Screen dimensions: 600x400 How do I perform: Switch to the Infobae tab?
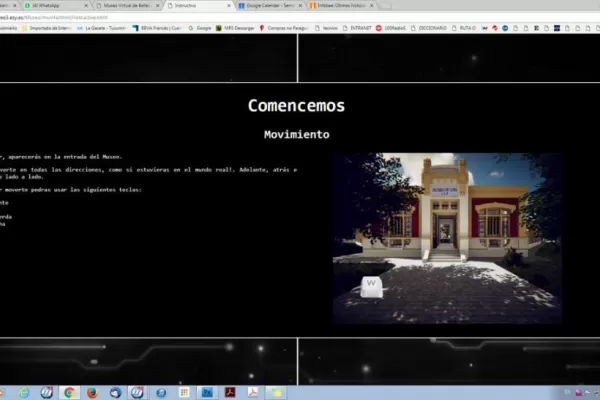[341, 6]
